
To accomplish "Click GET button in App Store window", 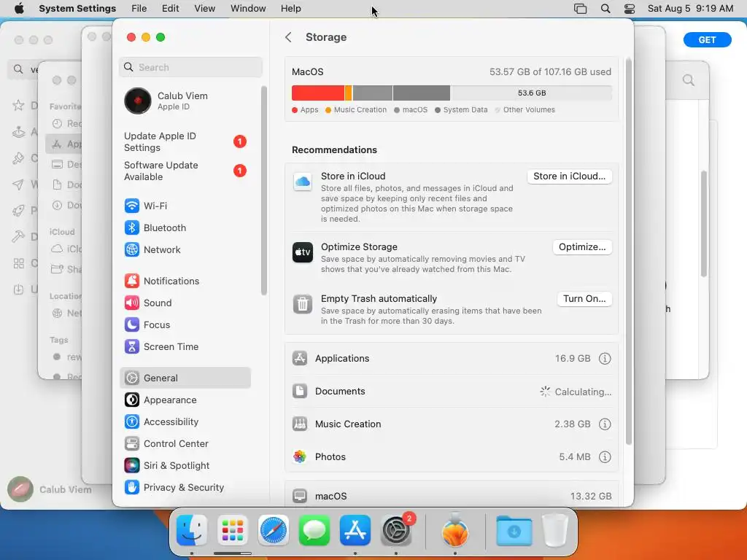I will [x=707, y=40].
